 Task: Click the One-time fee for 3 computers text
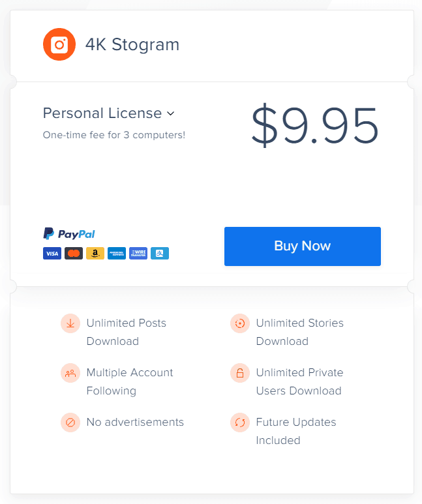point(114,135)
